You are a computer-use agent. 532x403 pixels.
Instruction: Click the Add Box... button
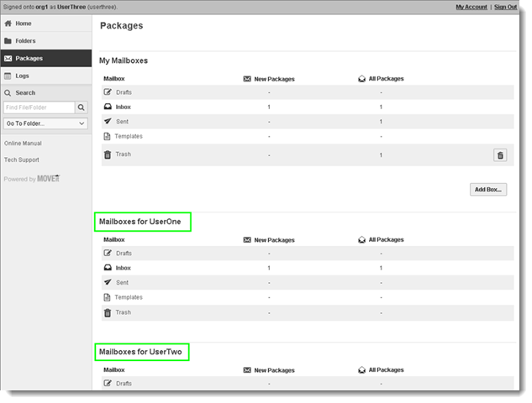click(x=487, y=190)
